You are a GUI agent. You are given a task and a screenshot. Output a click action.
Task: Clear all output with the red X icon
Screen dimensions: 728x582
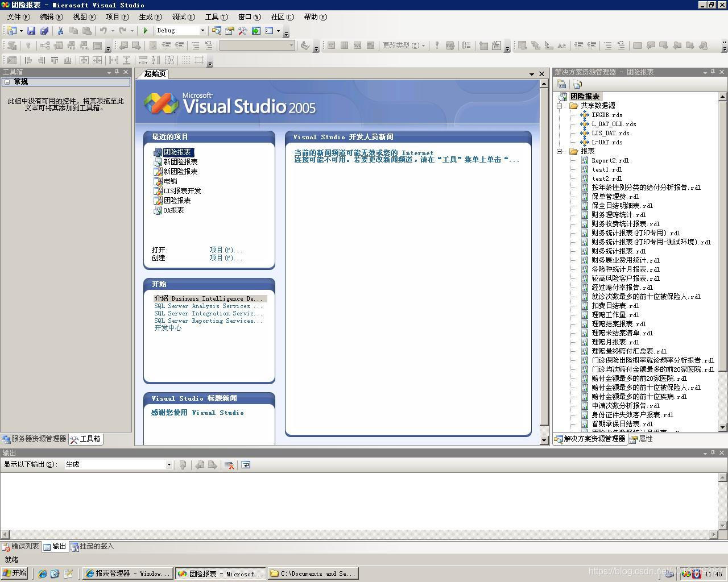tap(229, 465)
